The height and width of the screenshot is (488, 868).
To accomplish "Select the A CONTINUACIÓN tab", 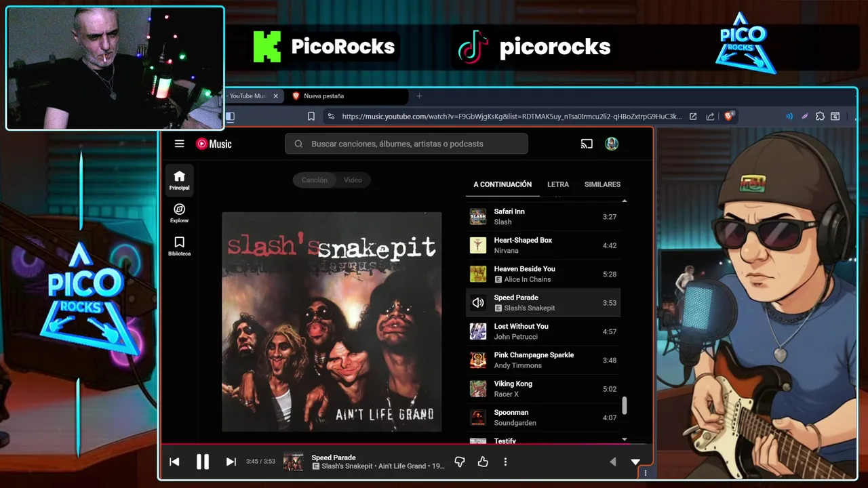I will 502,184.
